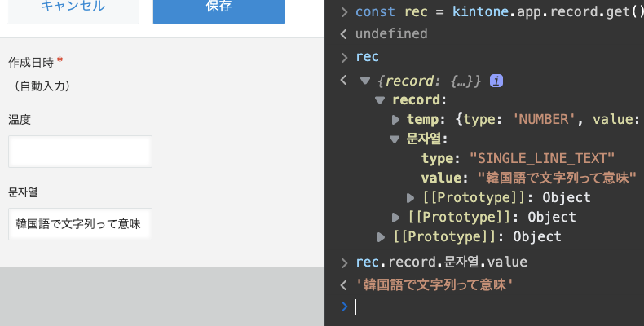Expand the temp: property node
The image size is (644, 326).
395,120
